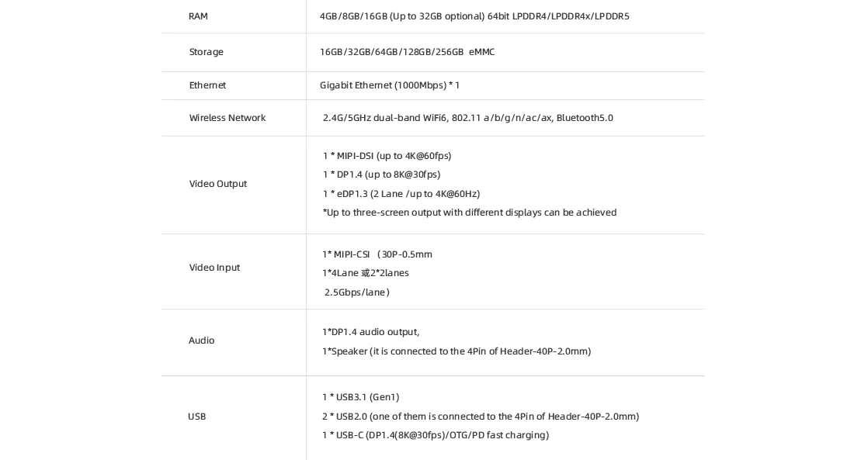868x460 pixels.
Task: Select the LPDDR4/LPDDR4x/LPDDR5 RAM specification text
Action: pos(474,16)
